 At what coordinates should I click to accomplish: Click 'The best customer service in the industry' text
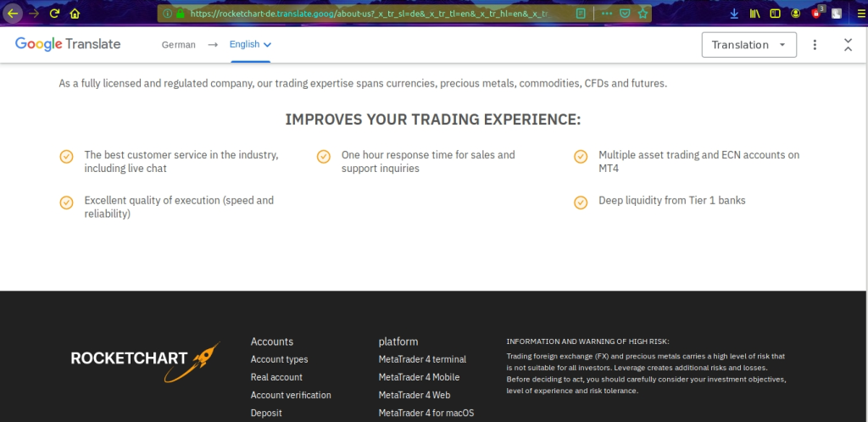click(x=181, y=155)
